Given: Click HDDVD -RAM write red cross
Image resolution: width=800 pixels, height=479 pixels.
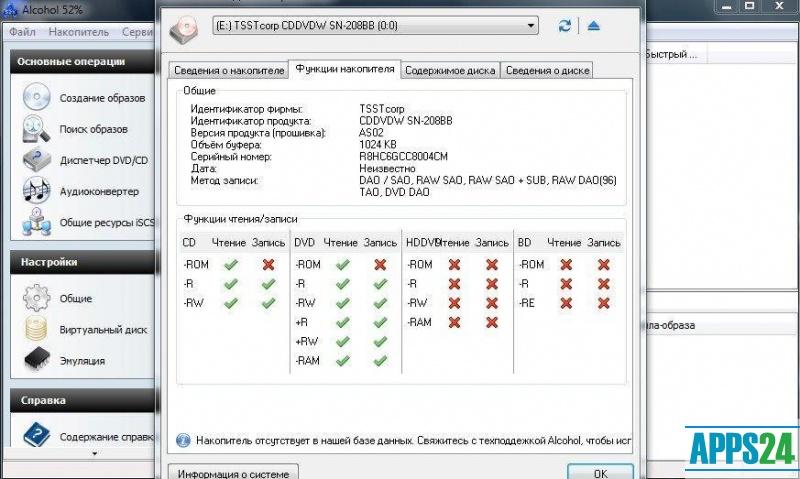Looking at the screenshot, I should pyautogui.click(x=492, y=322).
